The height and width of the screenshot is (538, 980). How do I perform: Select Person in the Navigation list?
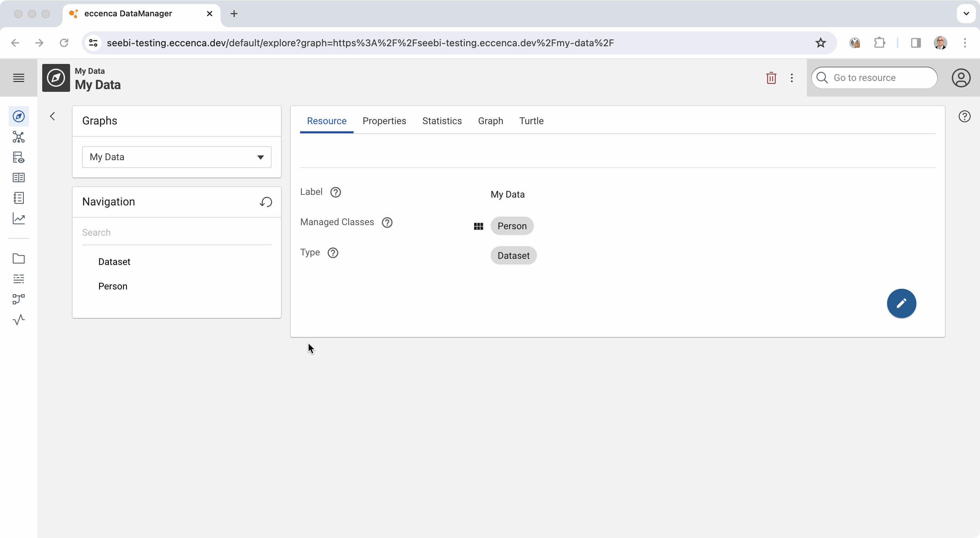(113, 286)
